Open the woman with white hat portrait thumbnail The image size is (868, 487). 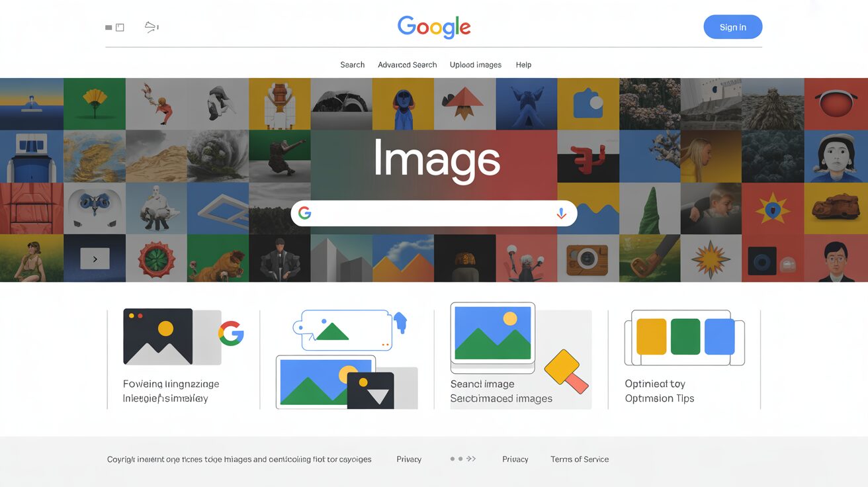[x=836, y=156]
